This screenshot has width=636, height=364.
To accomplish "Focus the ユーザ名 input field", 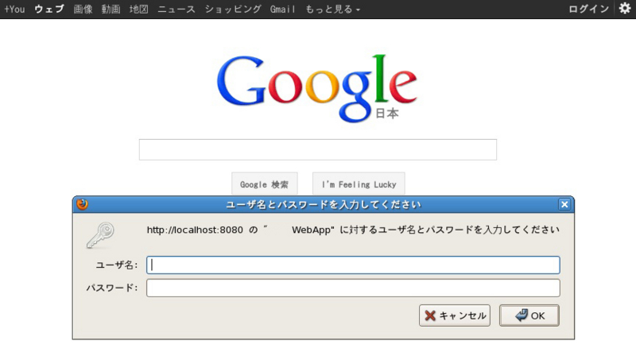I will click(x=353, y=265).
